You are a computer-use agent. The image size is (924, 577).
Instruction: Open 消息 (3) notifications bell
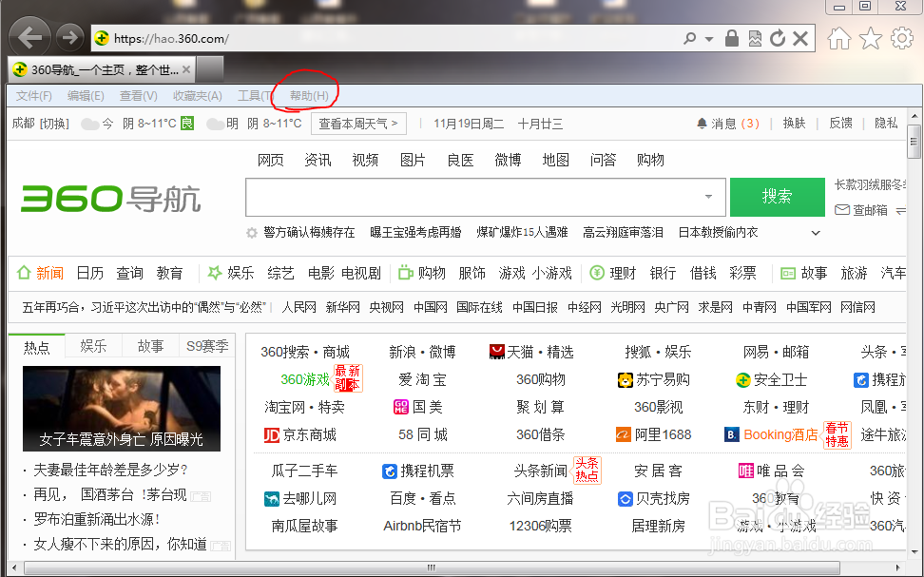pyautogui.click(x=728, y=124)
